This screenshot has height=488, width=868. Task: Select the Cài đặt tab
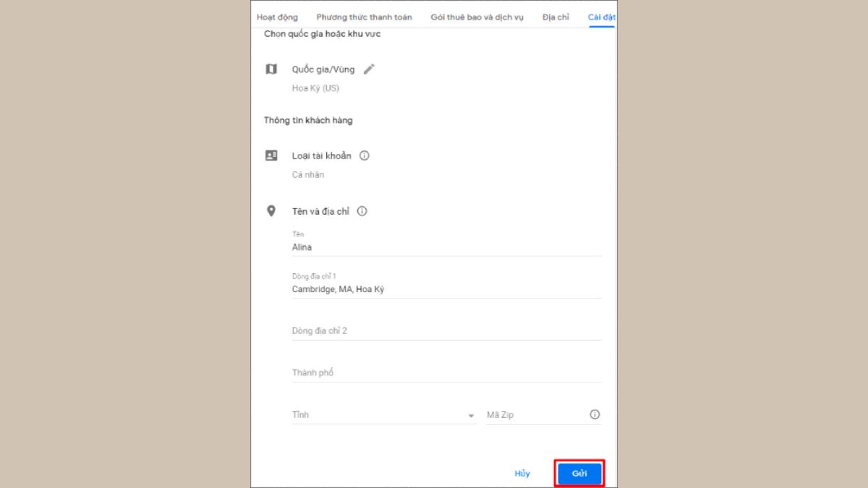(601, 17)
